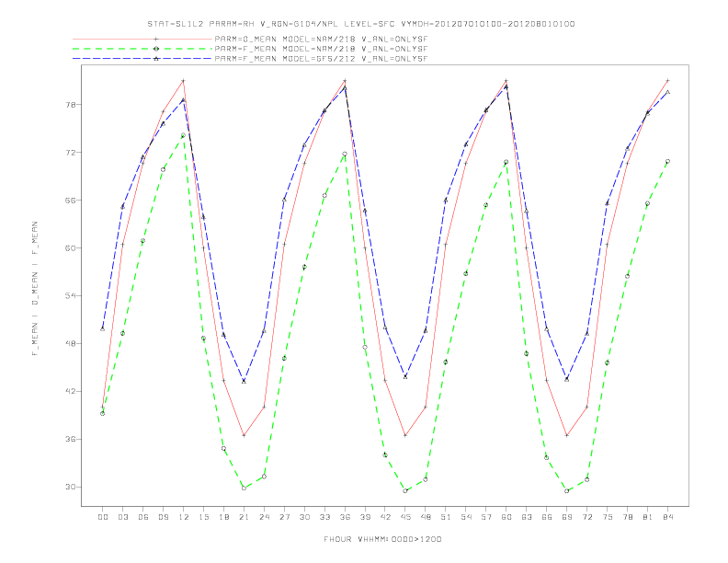The image size is (728, 563).
Task: Click x-axis forecast hour label 57
Action: coord(486,517)
